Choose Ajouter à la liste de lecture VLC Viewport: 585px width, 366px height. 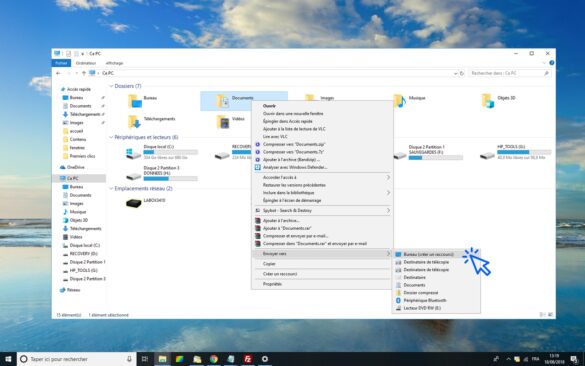click(294, 129)
